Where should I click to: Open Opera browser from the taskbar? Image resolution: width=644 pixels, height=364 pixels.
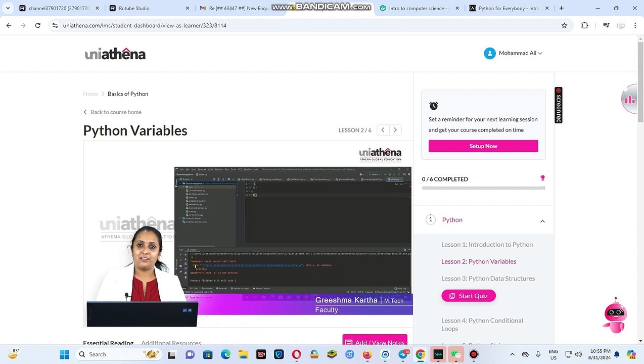[296, 354]
